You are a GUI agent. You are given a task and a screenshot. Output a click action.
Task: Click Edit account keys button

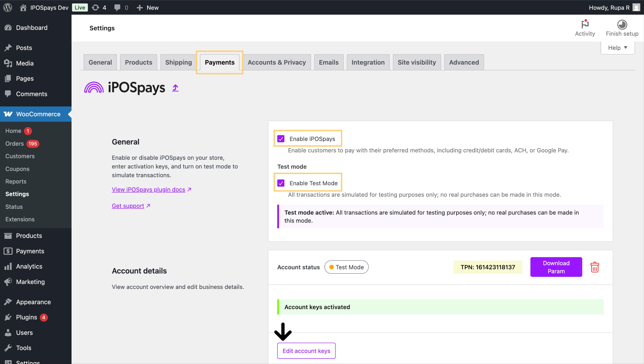pos(306,351)
